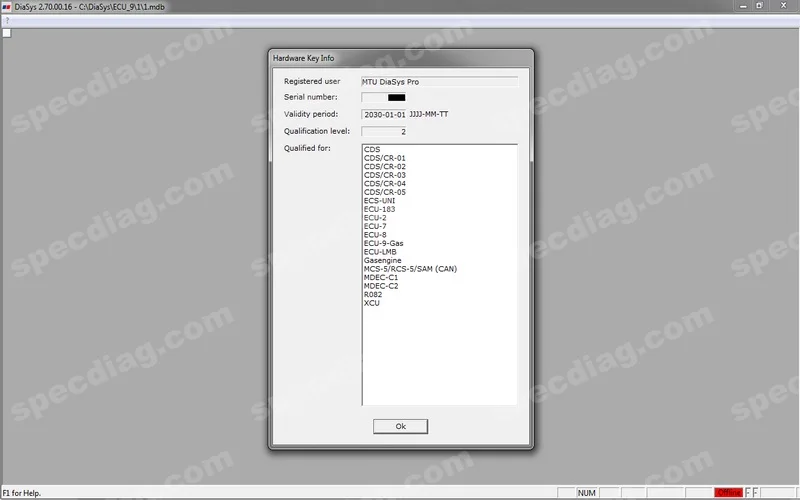This screenshot has height=500, width=800.
Task: Restore down the DiaSys window
Action: click(759, 6)
